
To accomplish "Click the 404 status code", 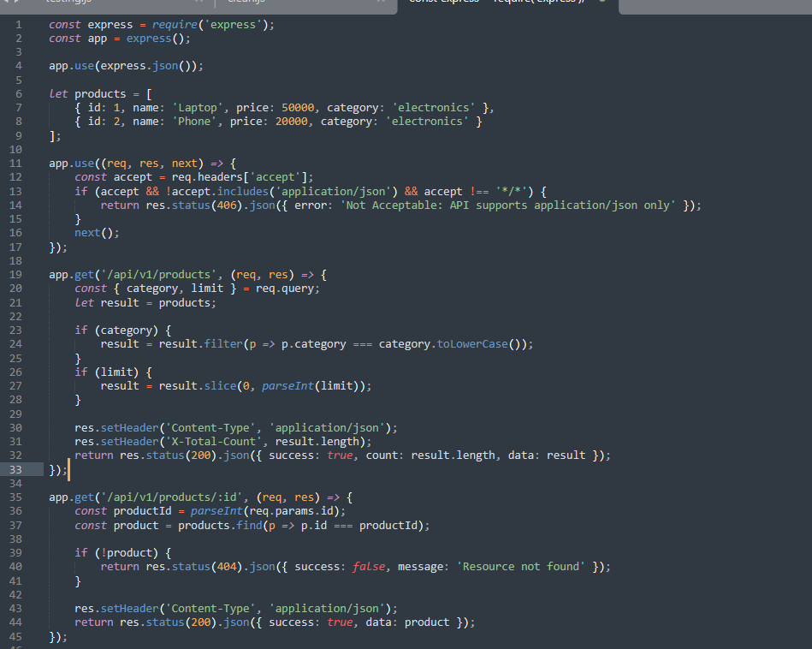I will (227, 567).
